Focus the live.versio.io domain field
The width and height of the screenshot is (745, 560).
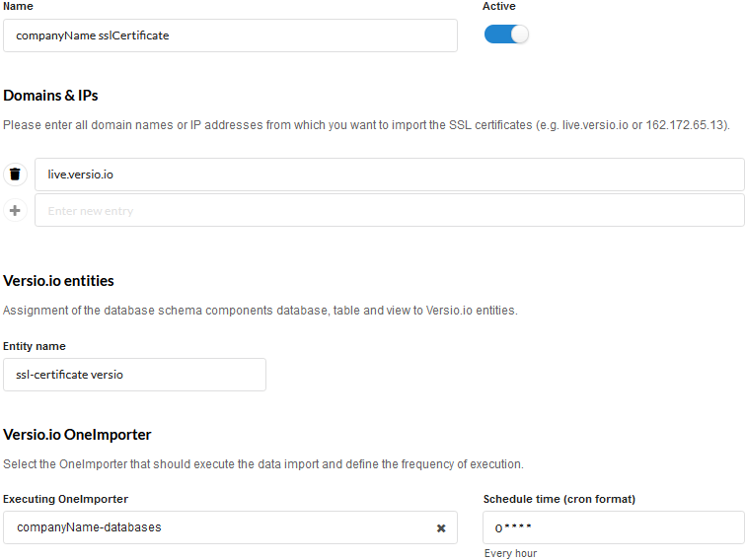[x=389, y=175]
